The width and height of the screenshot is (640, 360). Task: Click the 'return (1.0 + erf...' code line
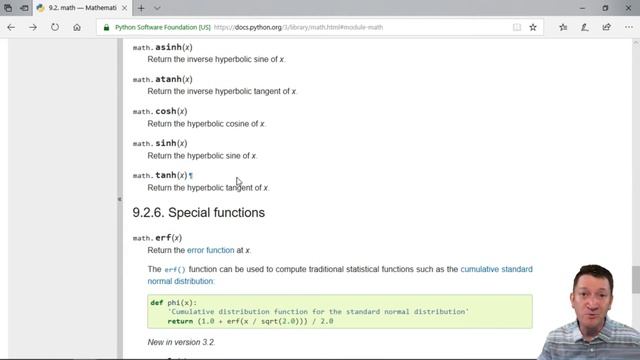[x=250, y=321]
